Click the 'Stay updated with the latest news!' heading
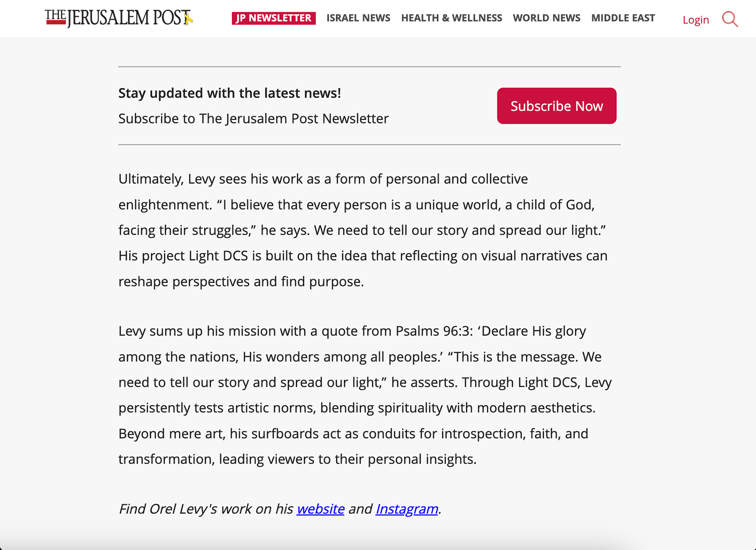The image size is (756, 550). pos(230,93)
